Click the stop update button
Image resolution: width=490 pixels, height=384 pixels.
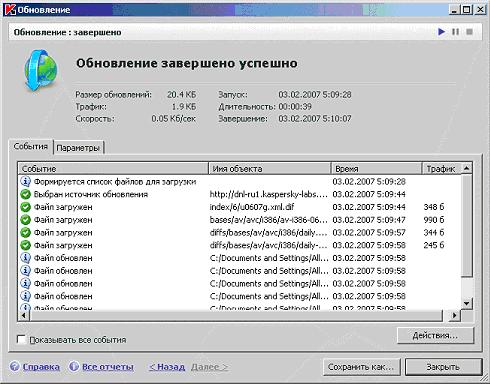click(469, 32)
